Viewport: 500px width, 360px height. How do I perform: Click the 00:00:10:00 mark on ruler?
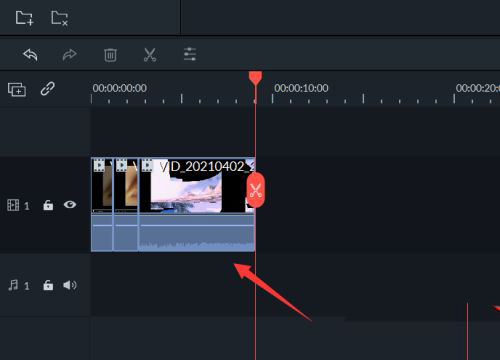point(301,88)
